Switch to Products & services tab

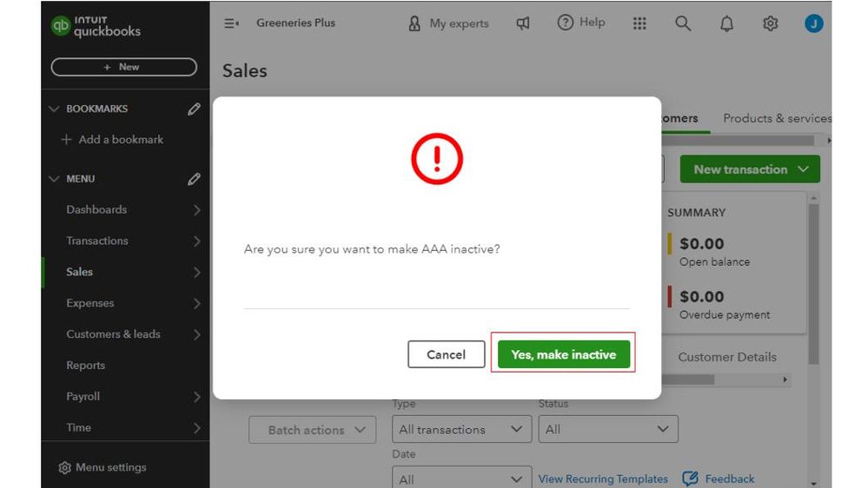pos(776,118)
